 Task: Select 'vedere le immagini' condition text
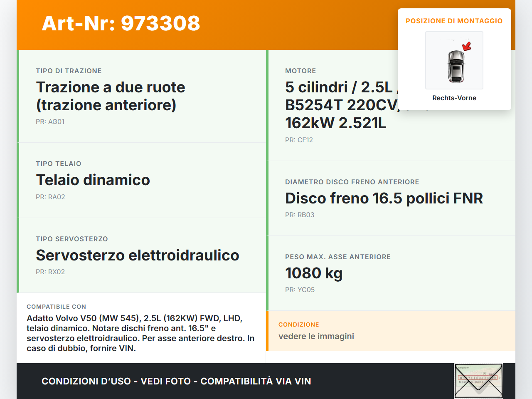316,336
